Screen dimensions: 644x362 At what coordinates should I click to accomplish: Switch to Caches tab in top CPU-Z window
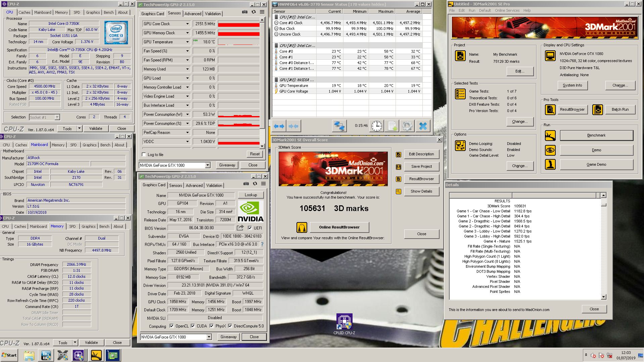24,12
